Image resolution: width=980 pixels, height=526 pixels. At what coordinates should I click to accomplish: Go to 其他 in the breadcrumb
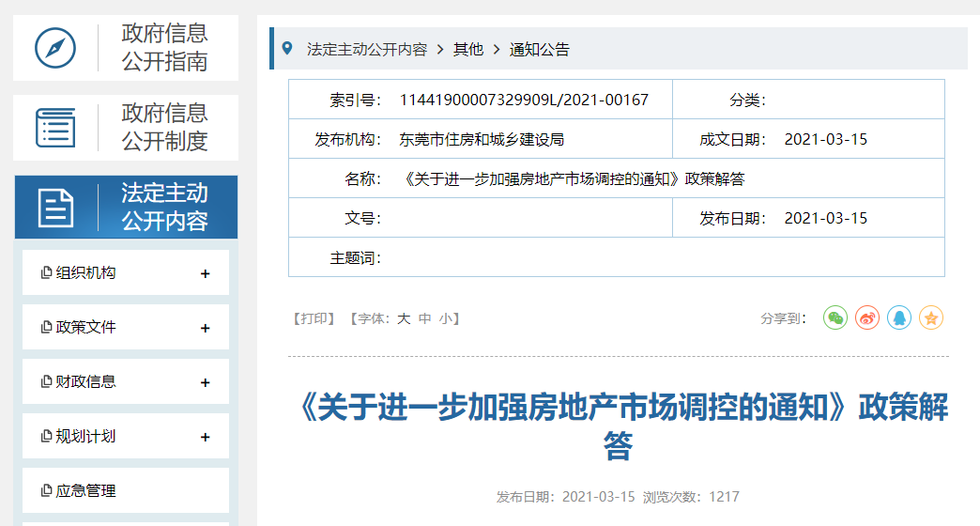pos(468,50)
